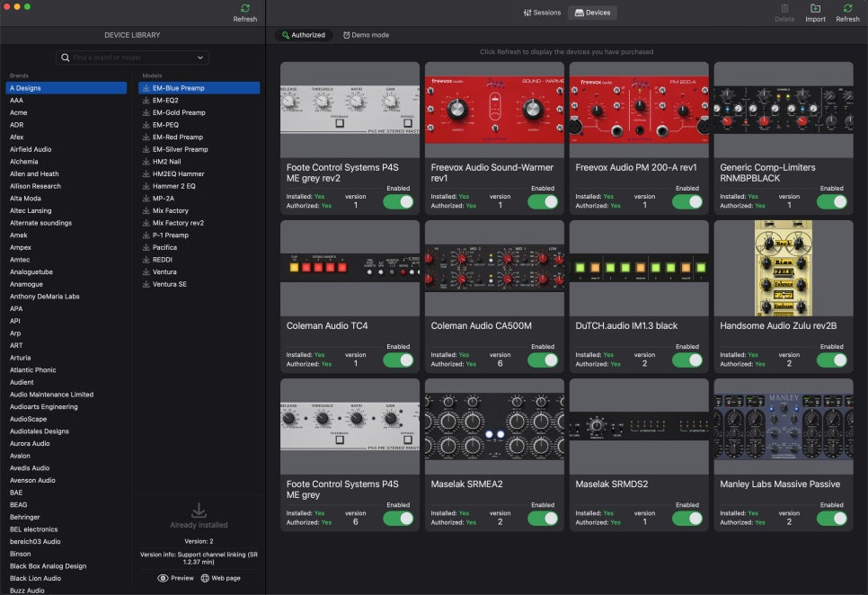The image size is (868, 595).
Task: Click the download icon beside Ventura SE
Action: [x=146, y=284]
